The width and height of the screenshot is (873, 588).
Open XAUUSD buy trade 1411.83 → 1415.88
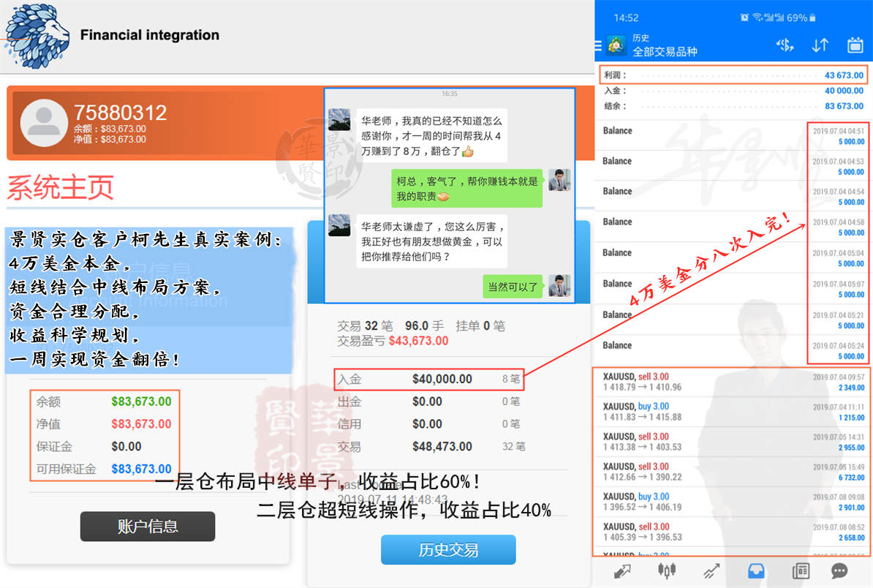click(733, 412)
